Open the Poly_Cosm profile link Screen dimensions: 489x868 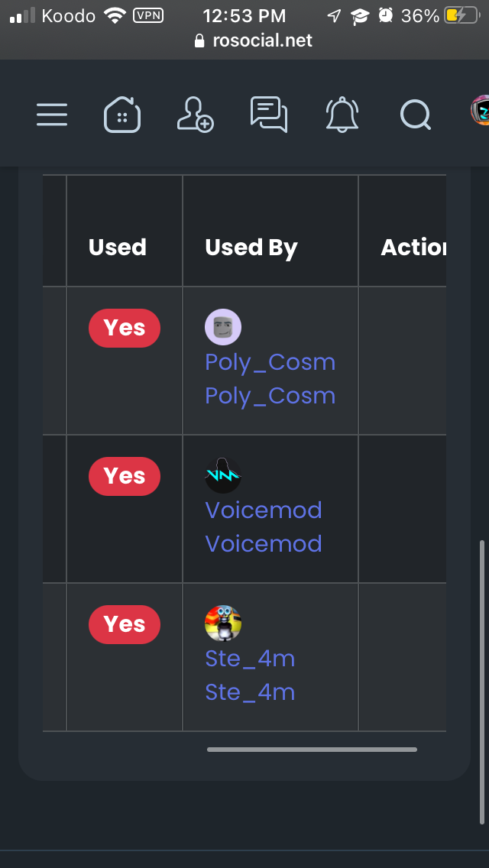[x=270, y=362]
